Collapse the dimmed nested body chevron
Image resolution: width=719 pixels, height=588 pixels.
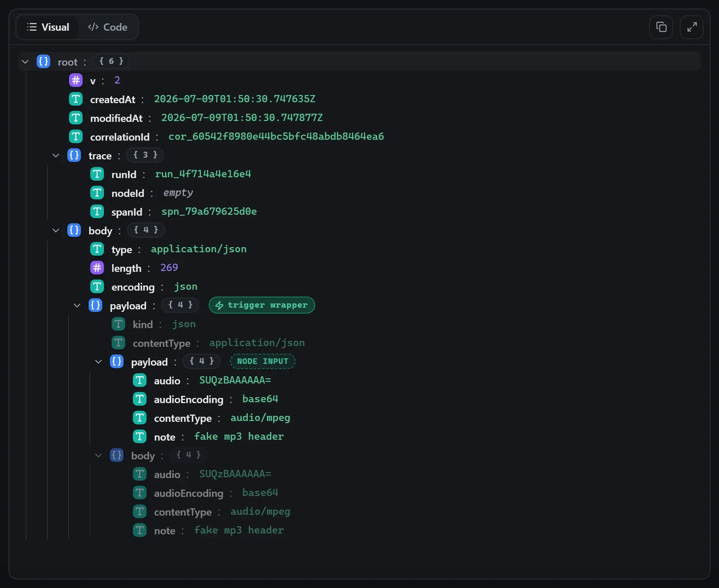pos(98,455)
